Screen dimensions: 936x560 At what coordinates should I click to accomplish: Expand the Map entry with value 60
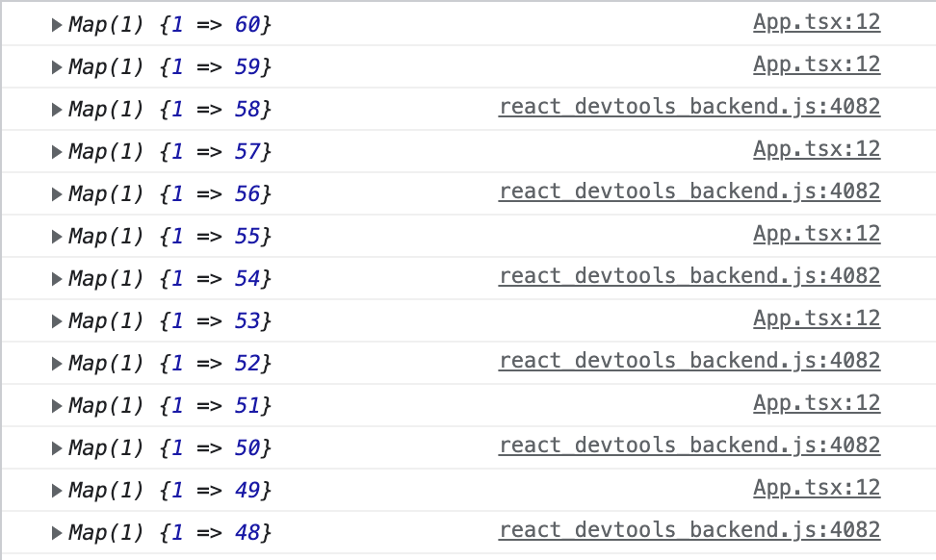(57, 24)
